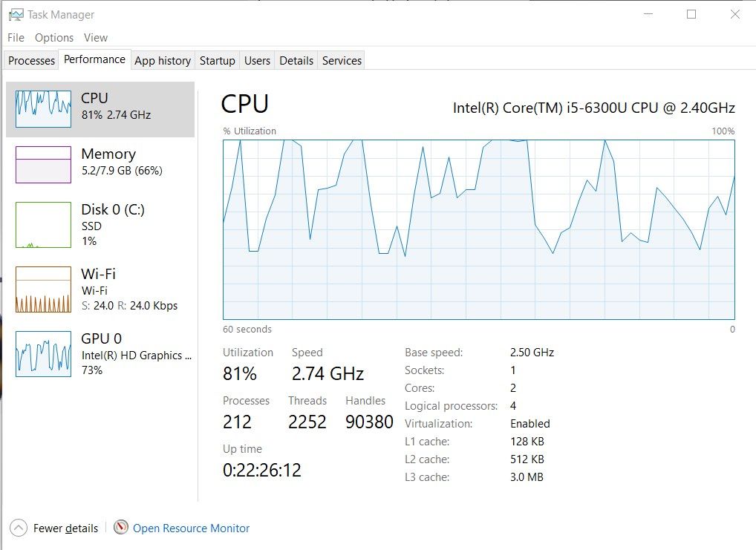The width and height of the screenshot is (756, 550).
Task: Switch to the App history tab
Action: point(163,61)
